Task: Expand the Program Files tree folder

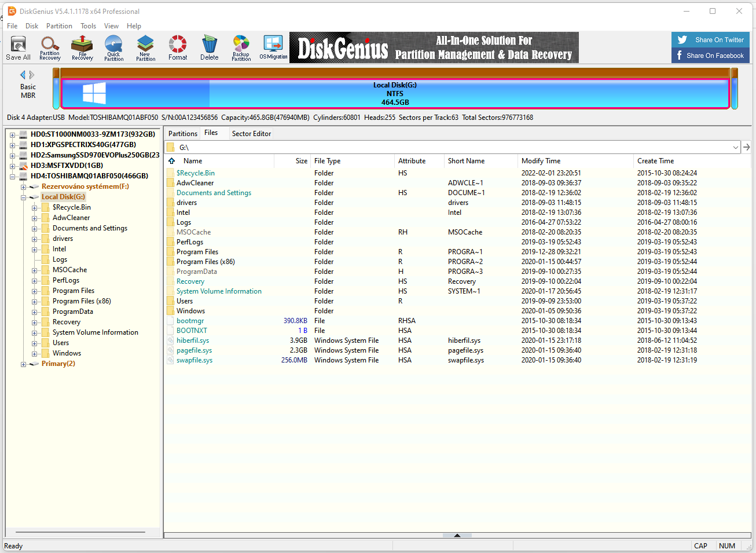Action: coord(35,291)
